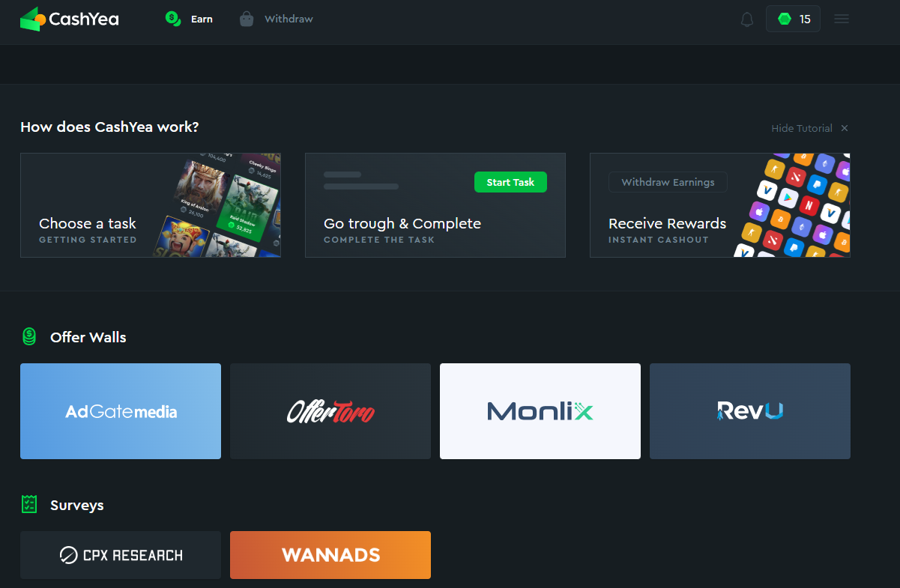Open the OfferToro offer wall
The width and height of the screenshot is (900, 588).
tap(330, 411)
